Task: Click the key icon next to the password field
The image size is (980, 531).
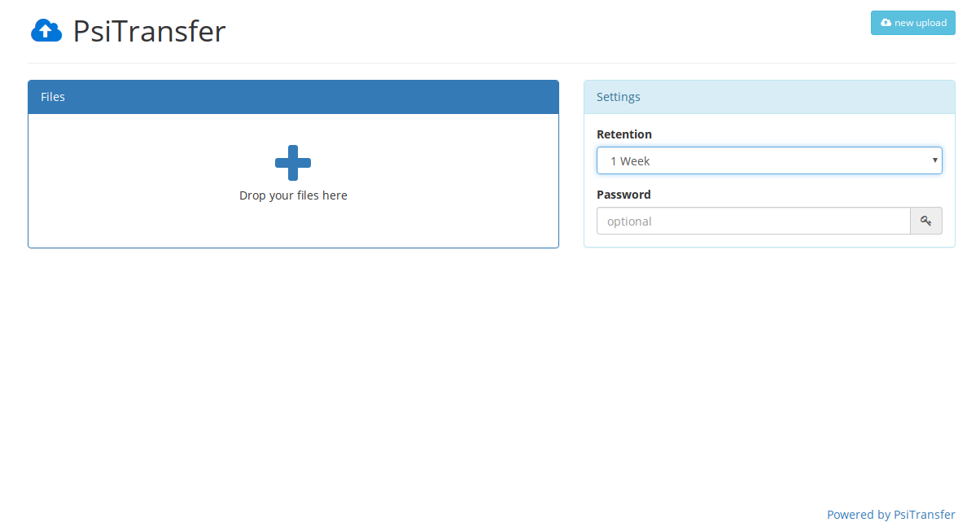Action: pos(926,221)
